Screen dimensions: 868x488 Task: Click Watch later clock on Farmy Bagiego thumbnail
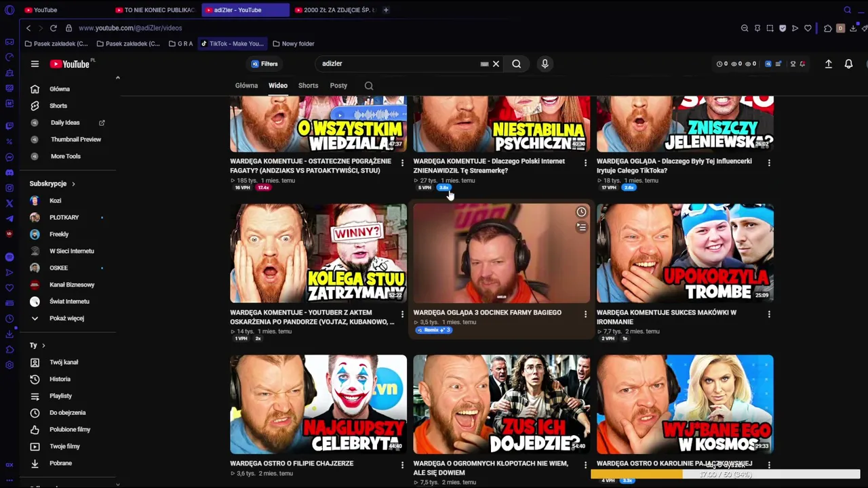pos(581,212)
